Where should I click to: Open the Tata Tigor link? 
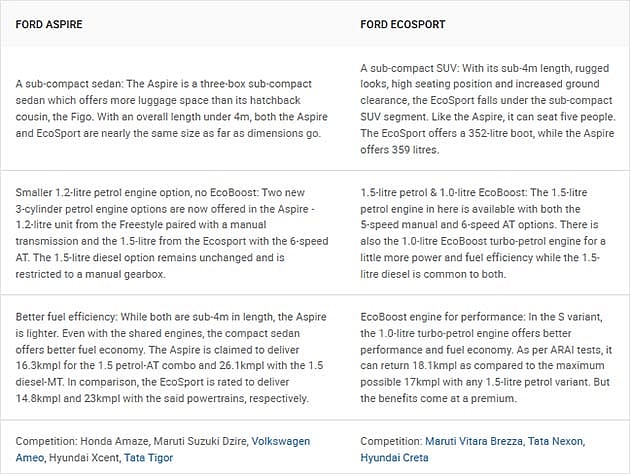[149, 458]
